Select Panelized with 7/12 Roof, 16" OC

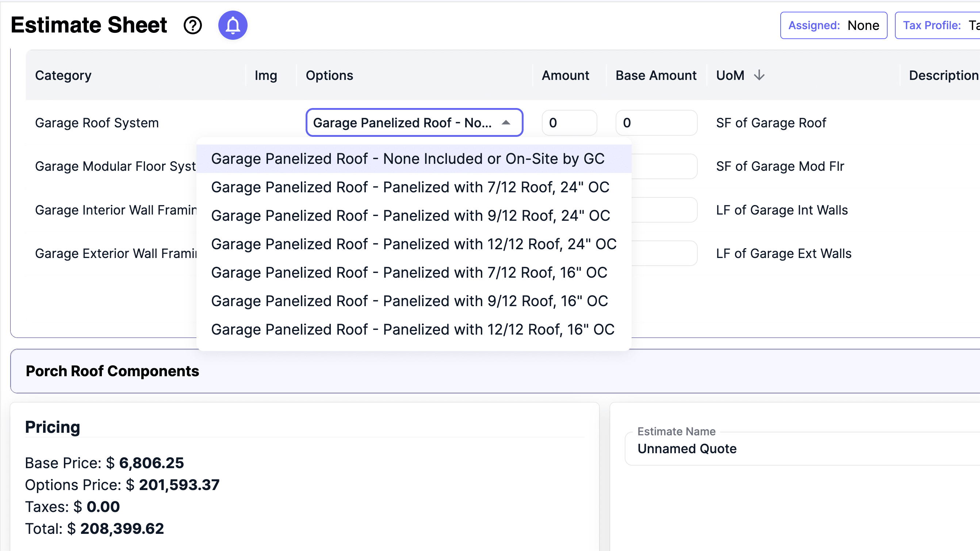409,273
